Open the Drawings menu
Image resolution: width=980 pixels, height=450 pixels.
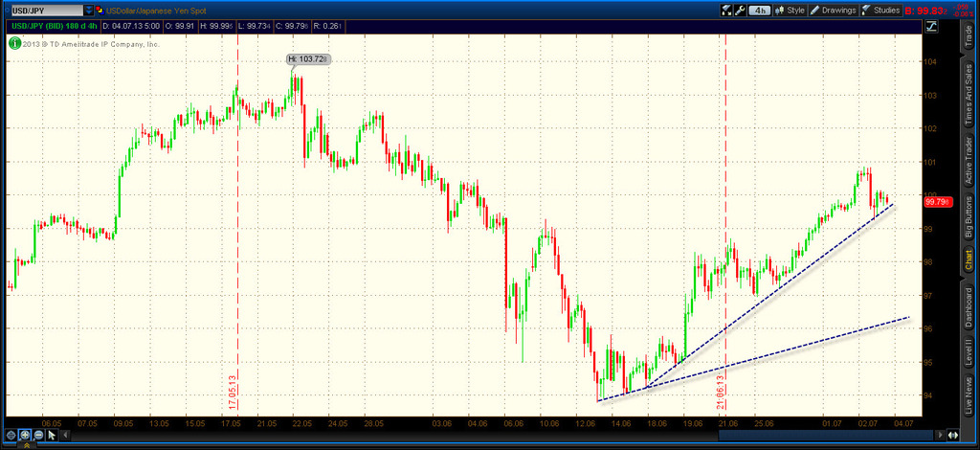pyautogui.click(x=834, y=10)
